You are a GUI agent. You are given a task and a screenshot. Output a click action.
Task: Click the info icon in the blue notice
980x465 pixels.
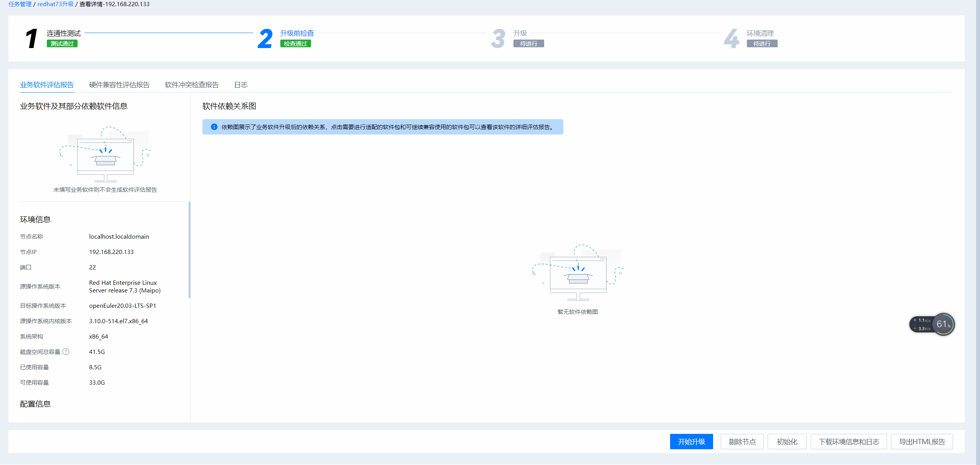pos(214,127)
